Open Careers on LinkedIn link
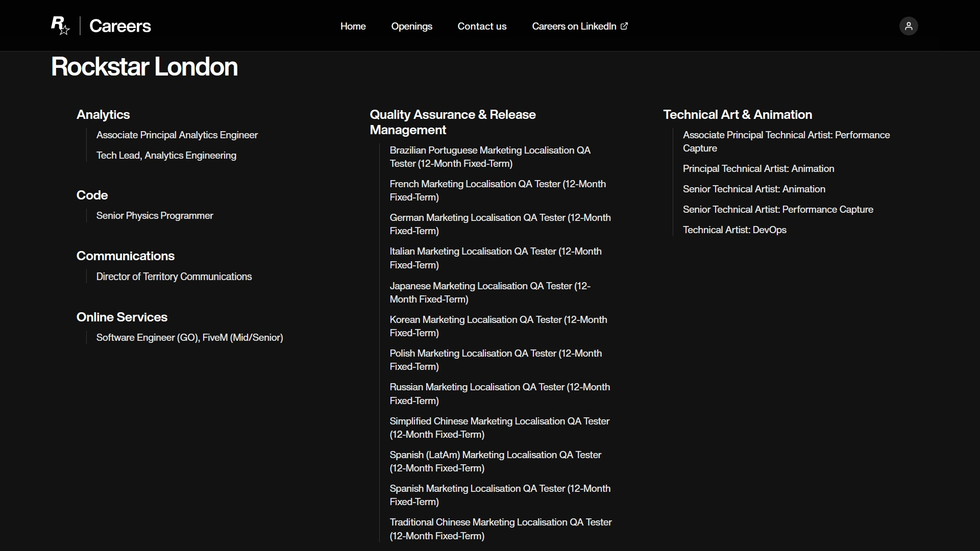This screenshot has width=980, height=551. [574, 26]
